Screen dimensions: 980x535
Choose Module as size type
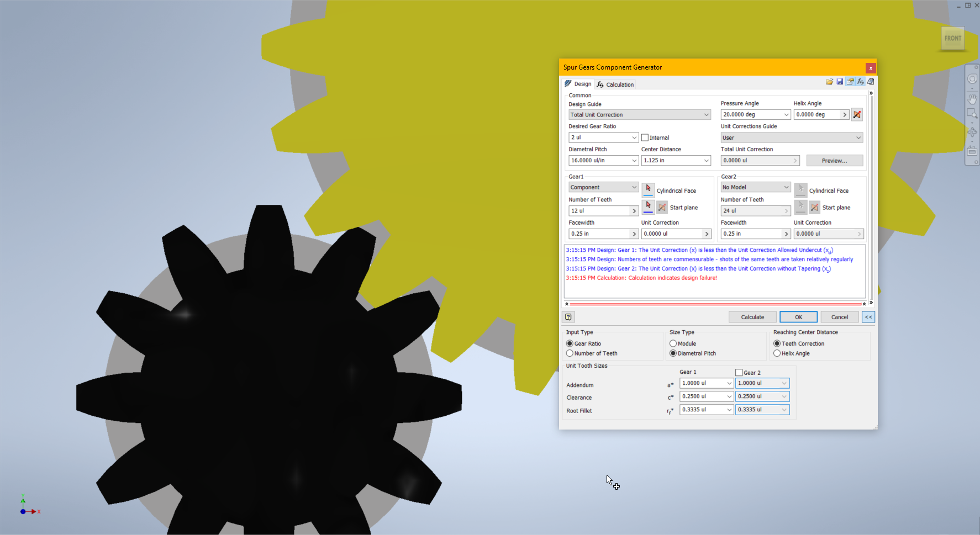[x=673, y=343]
